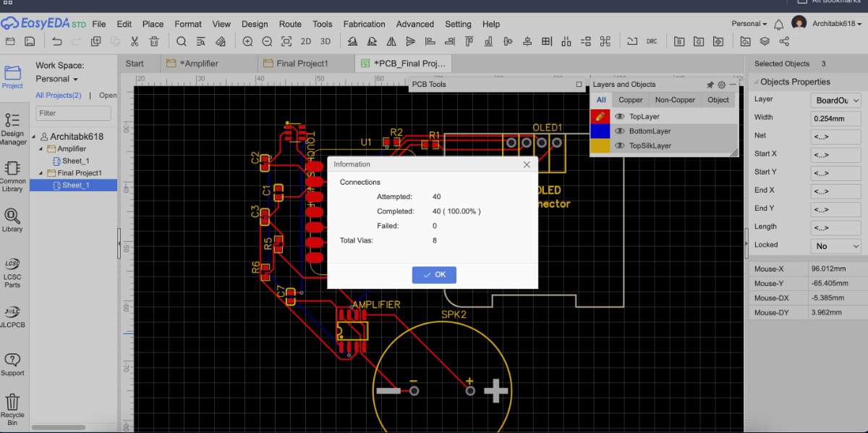Screen dimensions: 868x433
Task: Click the DRC check icon
Action: [x=652, y=41]
